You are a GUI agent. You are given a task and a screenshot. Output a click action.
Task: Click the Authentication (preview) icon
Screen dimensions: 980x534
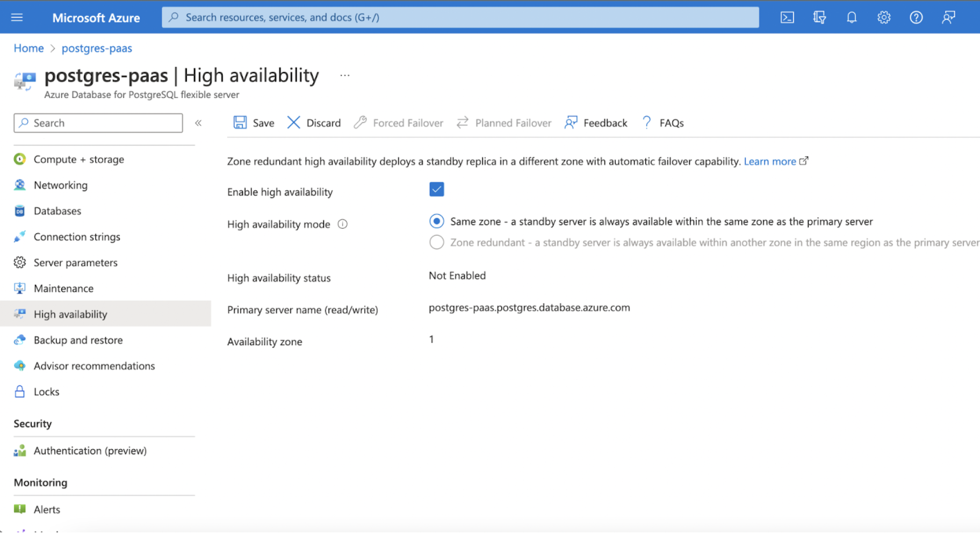pos(20,450)
